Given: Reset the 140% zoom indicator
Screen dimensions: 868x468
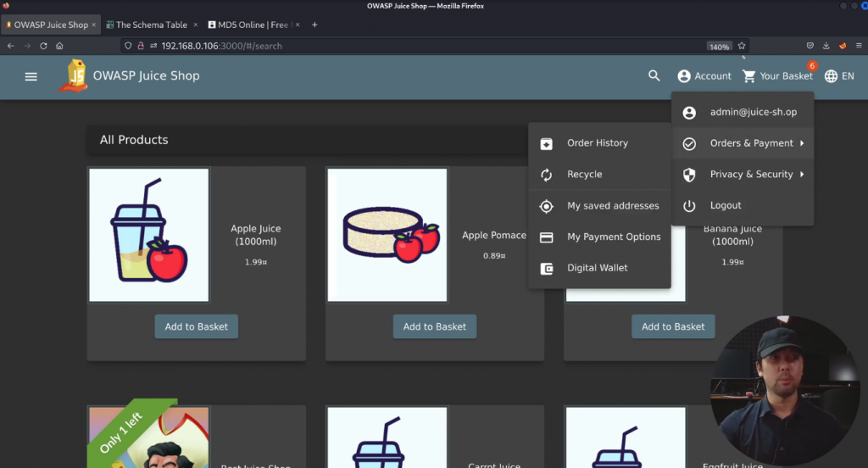Looking at the screenshot, I should [719, 47].
